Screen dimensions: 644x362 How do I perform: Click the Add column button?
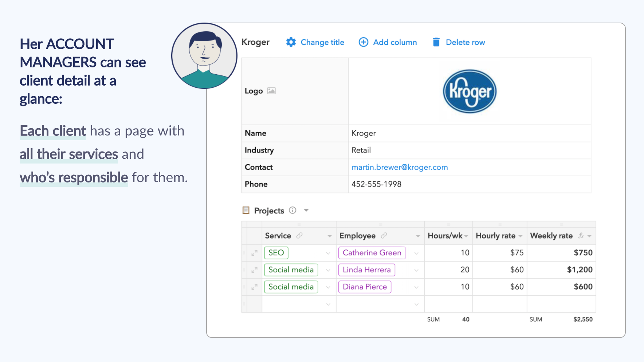click(x=388, y=42)
